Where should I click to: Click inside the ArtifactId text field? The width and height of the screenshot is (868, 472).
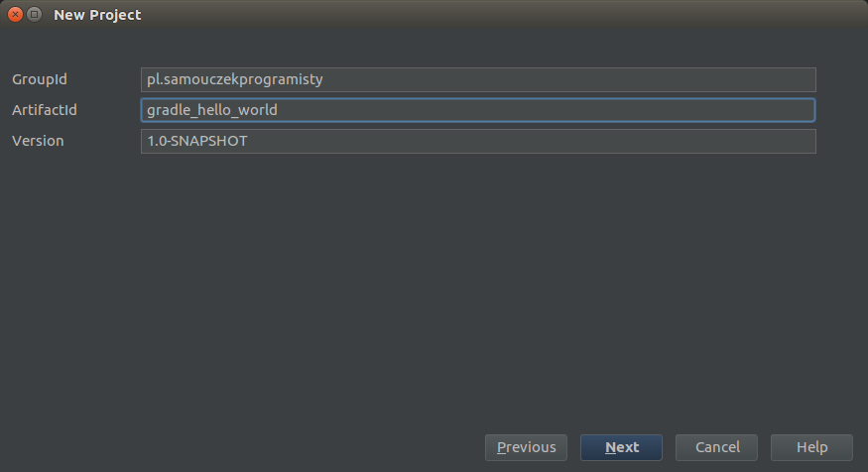point(478,110)
